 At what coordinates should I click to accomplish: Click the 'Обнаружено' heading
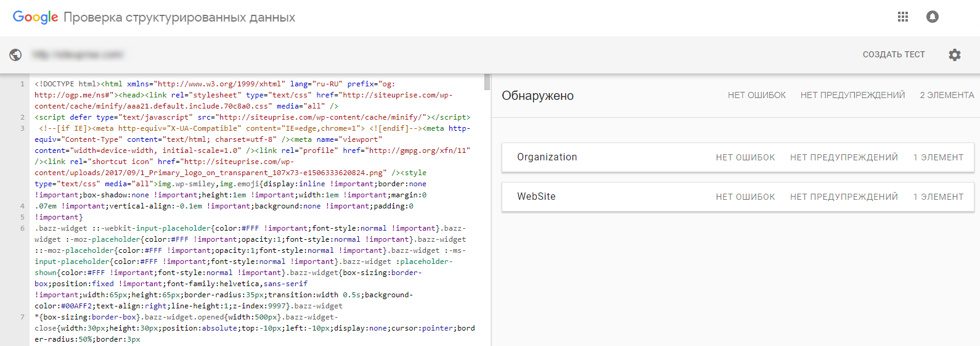(x=537, y=96)
